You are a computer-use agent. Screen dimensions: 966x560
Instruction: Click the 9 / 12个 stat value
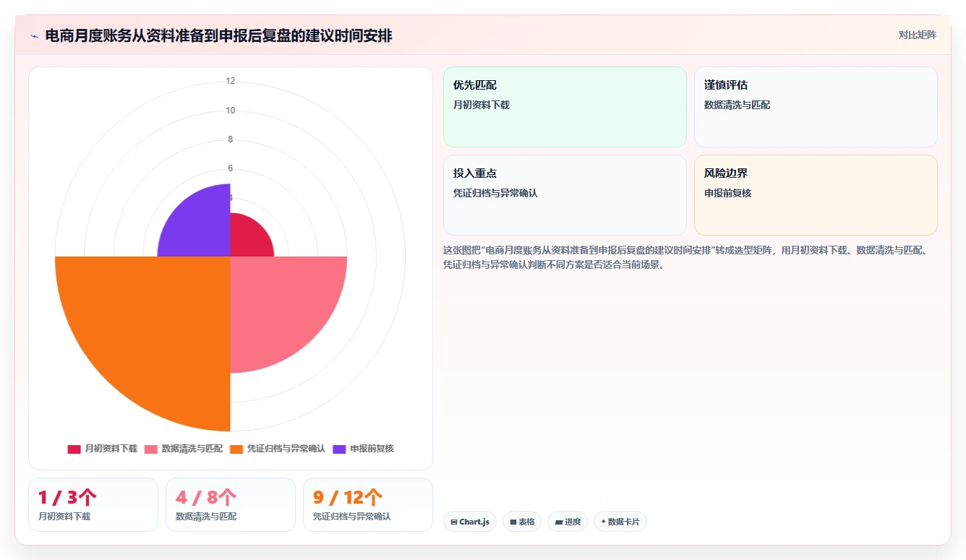[348, 497]
